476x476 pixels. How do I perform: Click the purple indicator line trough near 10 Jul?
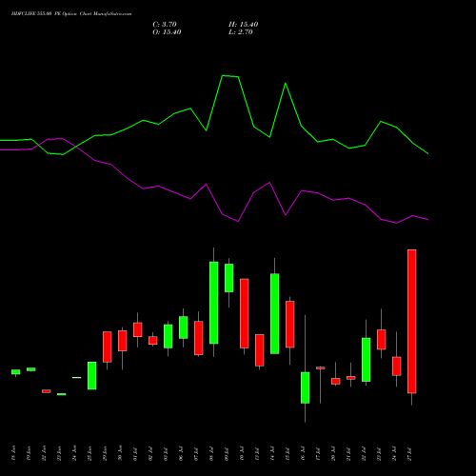[238, 221]
